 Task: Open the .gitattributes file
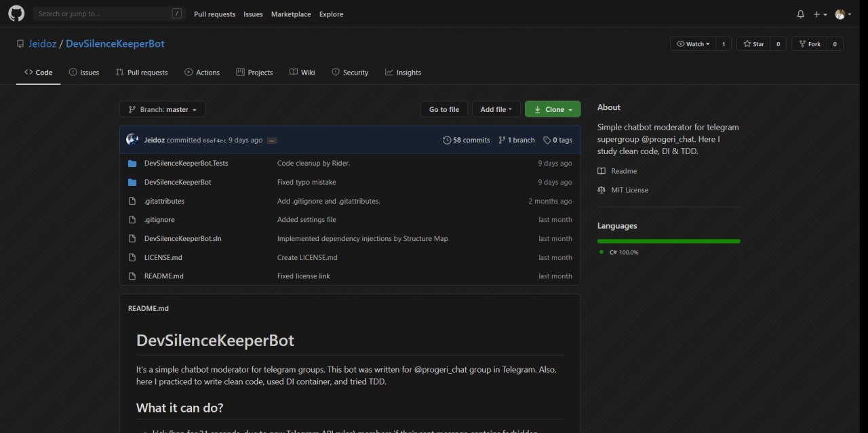(164, 201)
